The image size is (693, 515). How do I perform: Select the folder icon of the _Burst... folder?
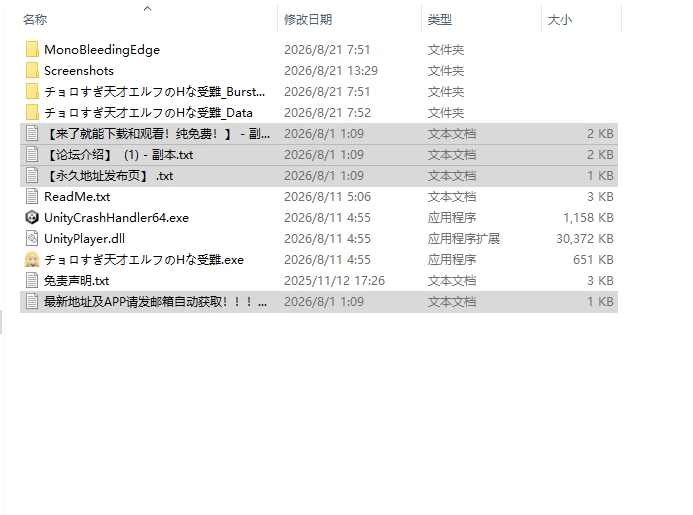(32, 92)
